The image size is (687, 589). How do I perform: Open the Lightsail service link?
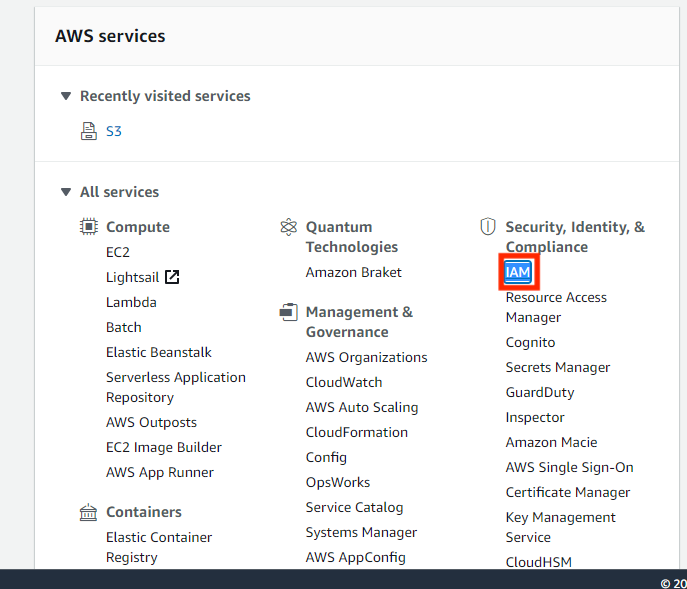[132, 277]
